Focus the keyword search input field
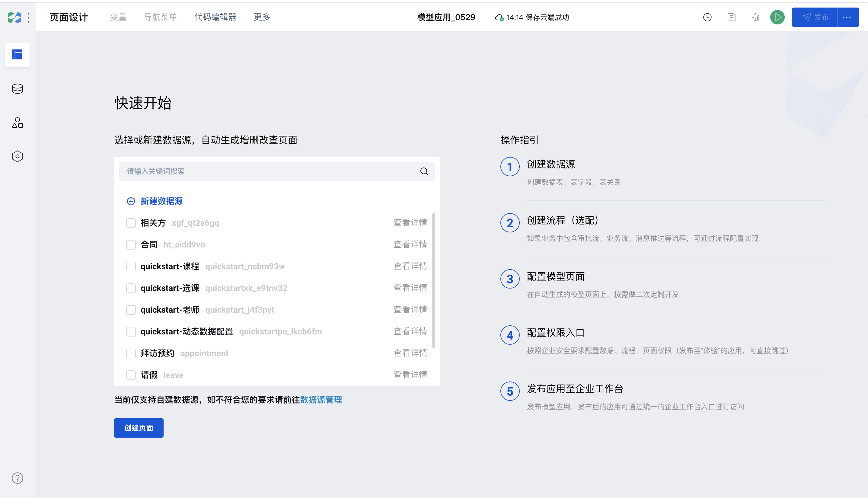The image size is (868, 498). pyautogui.click(x=277, y=171)
